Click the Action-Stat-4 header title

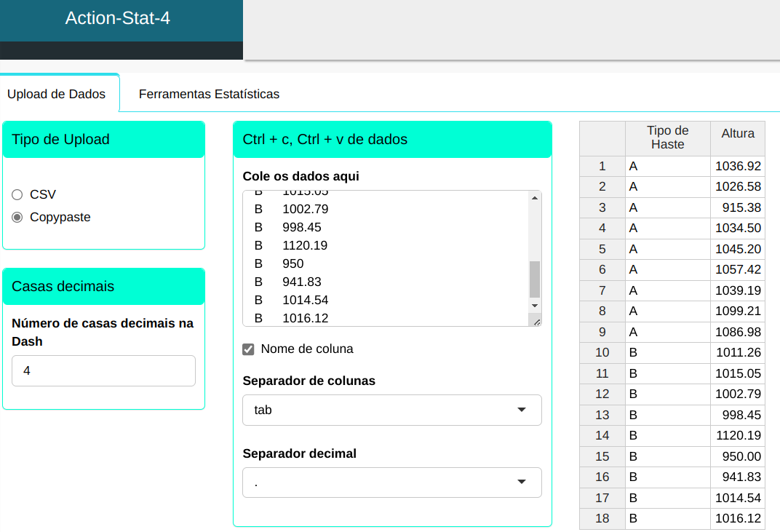pyautogui.click(x=118, y=18)
